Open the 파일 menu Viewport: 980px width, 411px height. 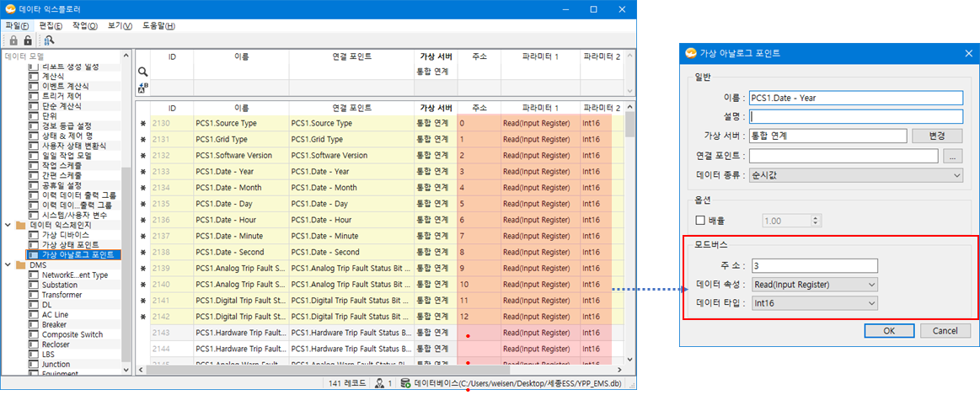17,25
